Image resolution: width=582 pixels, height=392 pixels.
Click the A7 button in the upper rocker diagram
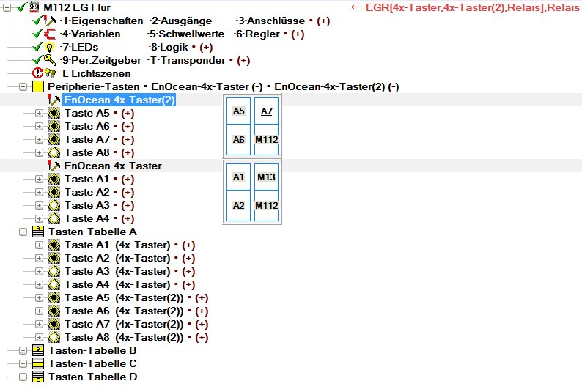coord(266,111)
